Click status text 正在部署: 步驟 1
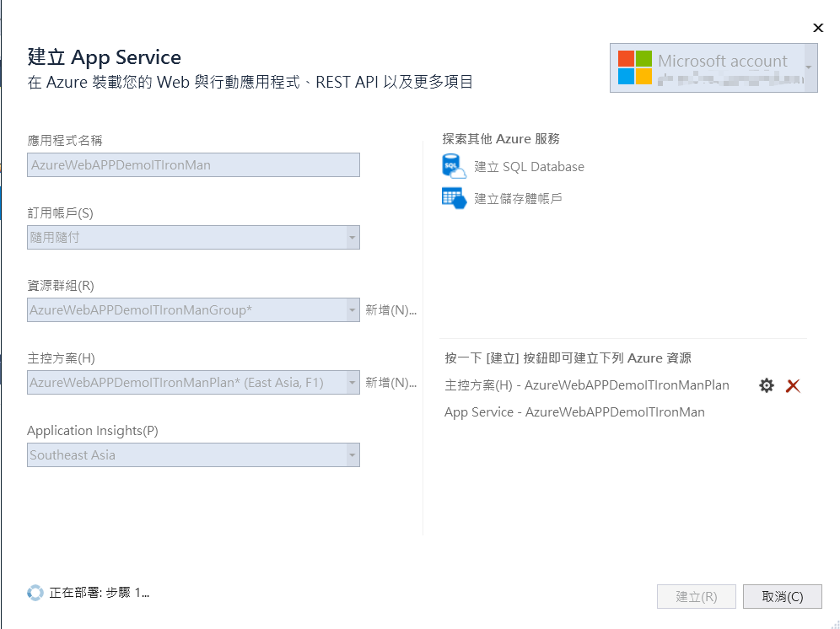Viewport: 840px width, 629px height. (x=100, y=593)
